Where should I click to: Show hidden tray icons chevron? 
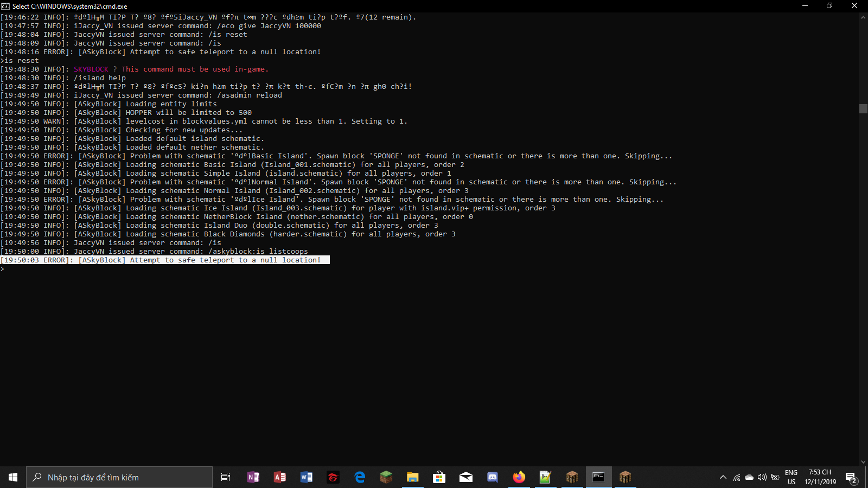723,477
